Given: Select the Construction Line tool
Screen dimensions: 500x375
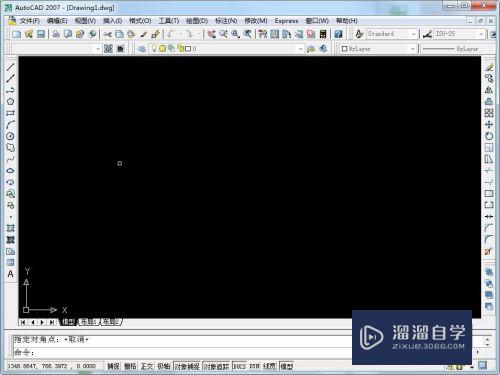Looking at the screenshot, I should click(10, 79).
